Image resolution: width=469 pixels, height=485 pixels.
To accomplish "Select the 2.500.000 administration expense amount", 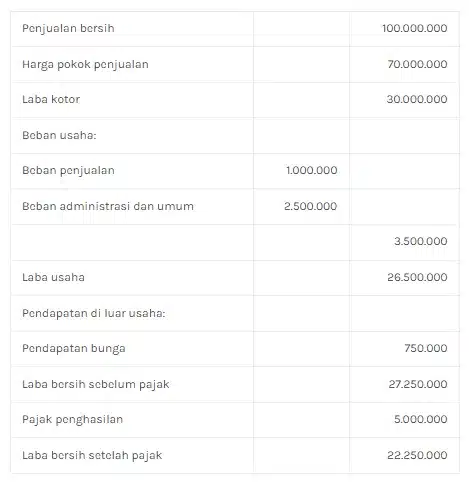I will tap(310, 206).
